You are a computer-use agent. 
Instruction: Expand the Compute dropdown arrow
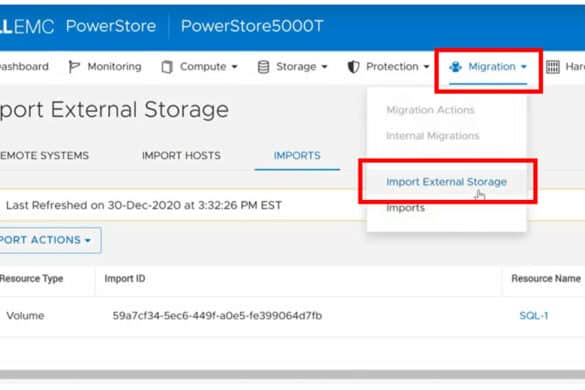[x=235, y=67]
